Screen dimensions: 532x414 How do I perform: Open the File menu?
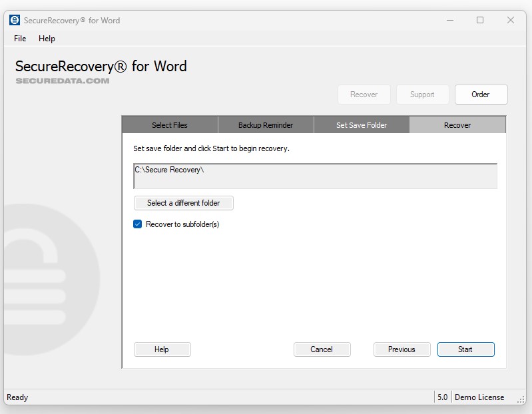tap(20, 39)
